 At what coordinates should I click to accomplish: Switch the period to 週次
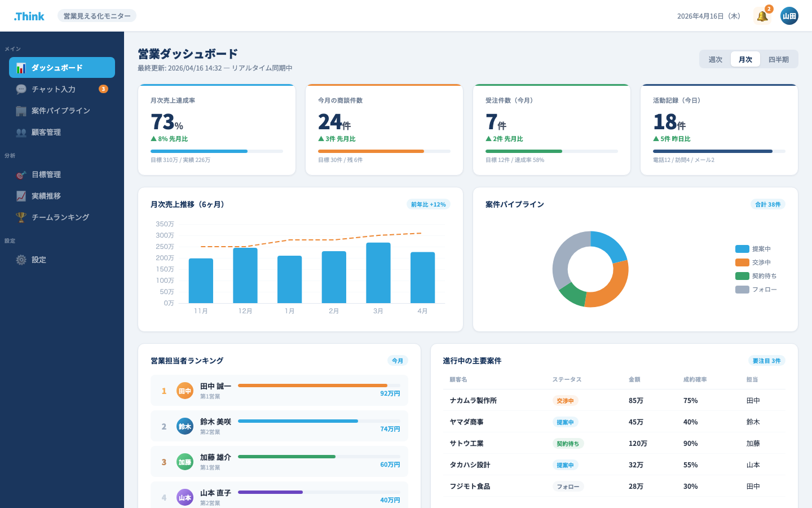pos(716,59)
